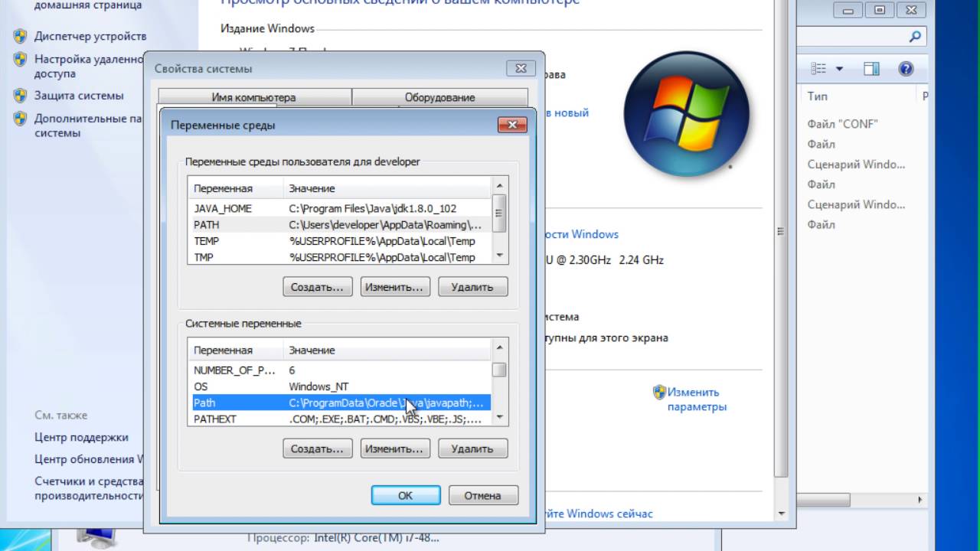Screen dimensions: 980x551
Task: Click the search magnifier icon in Explorer
Action: (915, 36)
